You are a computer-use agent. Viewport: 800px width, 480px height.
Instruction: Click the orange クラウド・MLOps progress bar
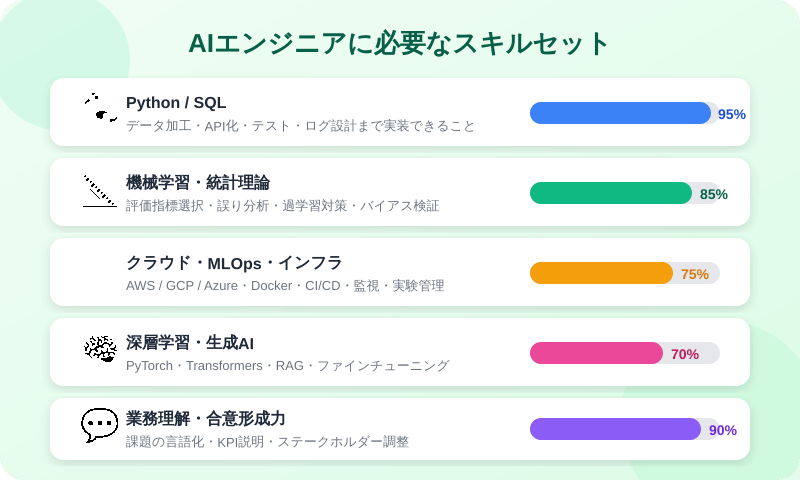601,273
